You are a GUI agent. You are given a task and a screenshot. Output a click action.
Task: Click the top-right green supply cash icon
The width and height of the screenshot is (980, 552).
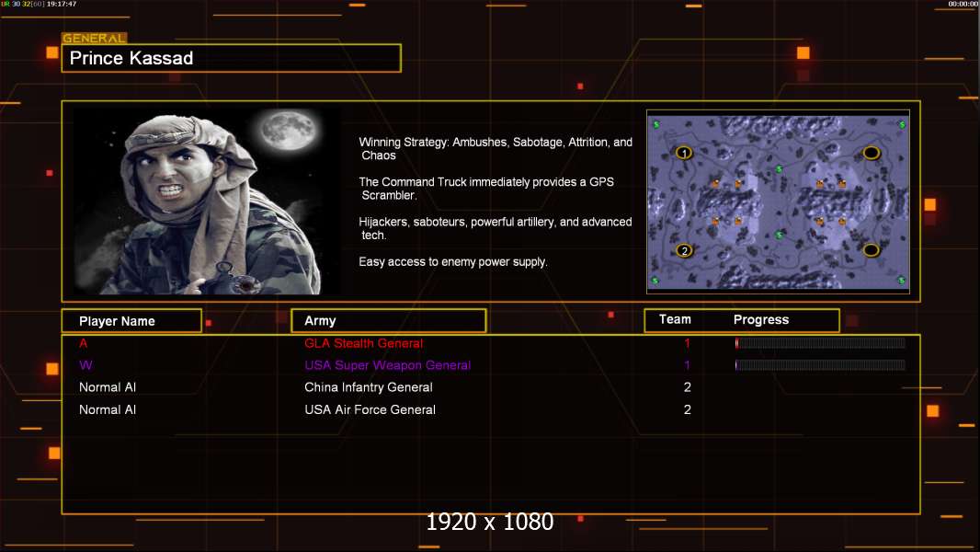(901, 124)
